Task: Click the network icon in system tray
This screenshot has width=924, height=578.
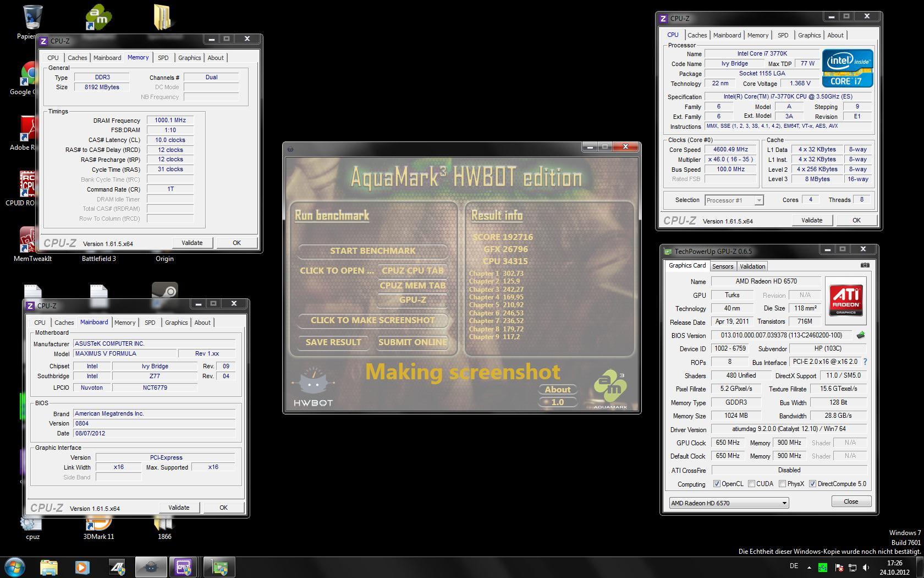Action: pos(853,567)
